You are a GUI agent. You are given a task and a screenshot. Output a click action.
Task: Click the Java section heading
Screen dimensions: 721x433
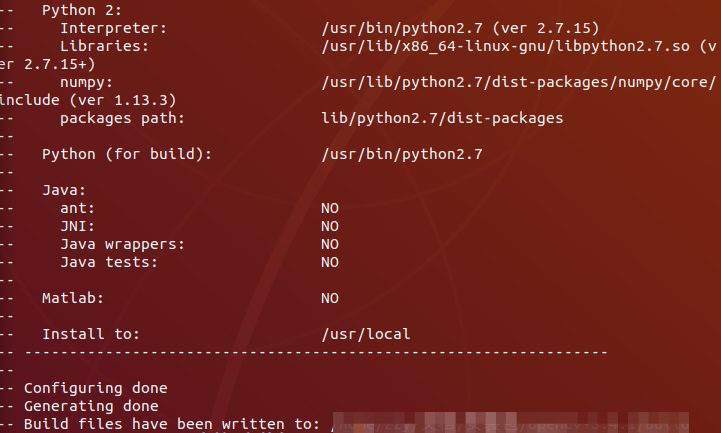(x=64, y=190)
